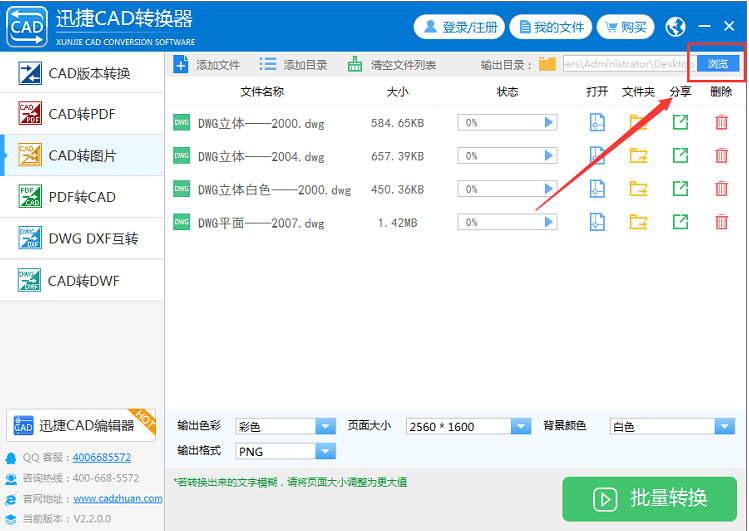Click progress bar of DWG立体——2004.dwg
Image resolution: width=749 pixels, height=531 pixels.
[x=507, y=156]
